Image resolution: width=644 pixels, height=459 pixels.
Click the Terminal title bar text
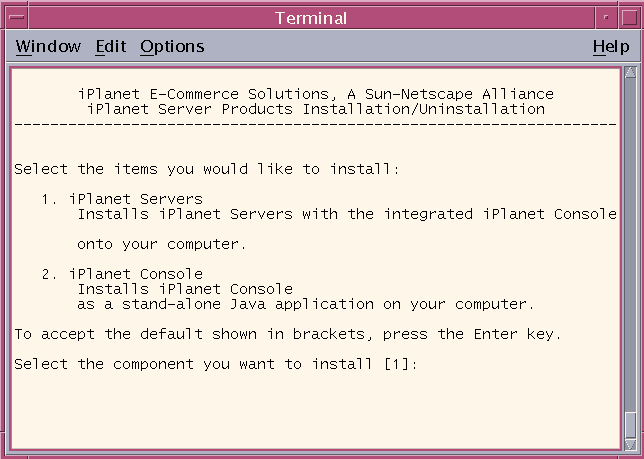click(x=311, y=18)
